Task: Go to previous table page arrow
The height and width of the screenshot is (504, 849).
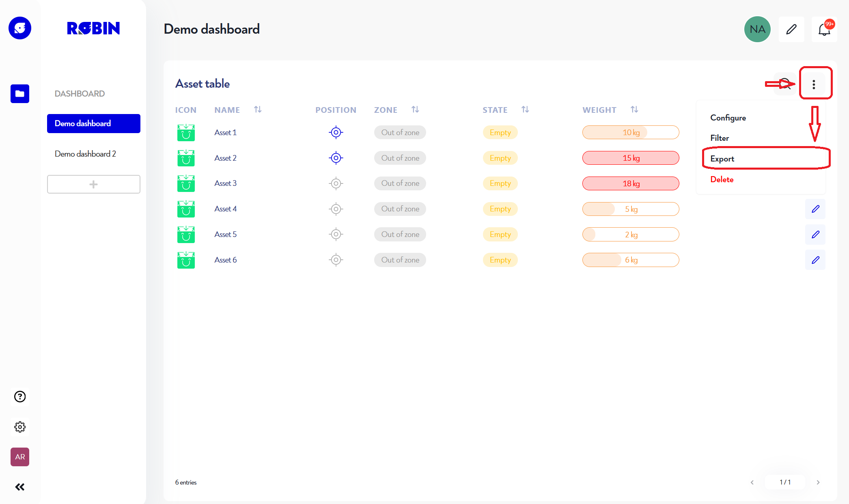Action: click(x=752, y=482)
